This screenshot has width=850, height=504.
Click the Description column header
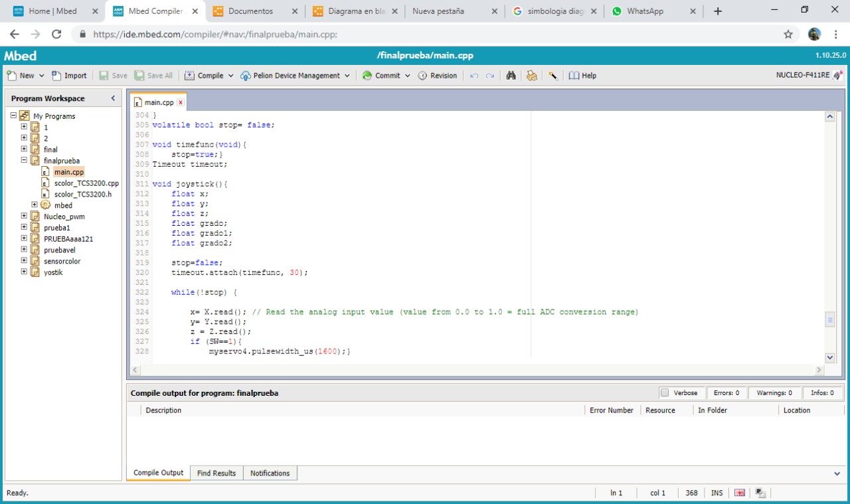click(163, 410)
